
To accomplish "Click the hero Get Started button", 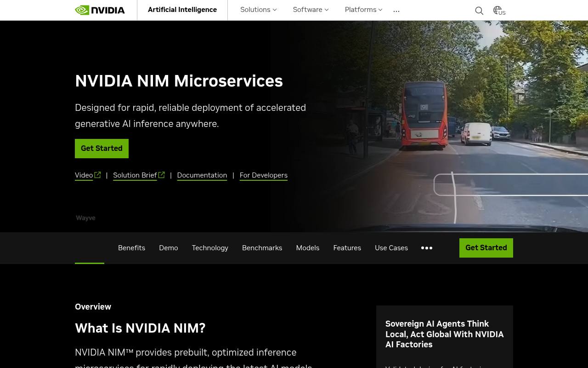I will click(x=102, y=149).
